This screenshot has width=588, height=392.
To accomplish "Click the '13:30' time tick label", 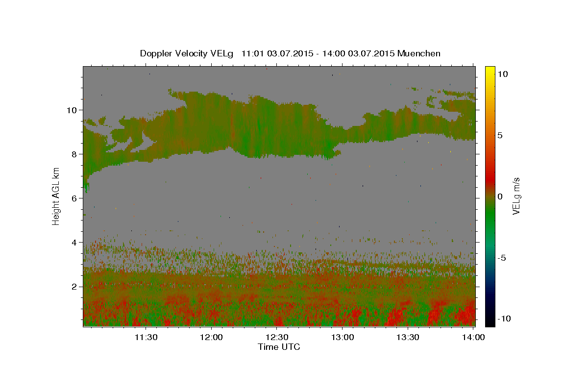I will (408, 337).
